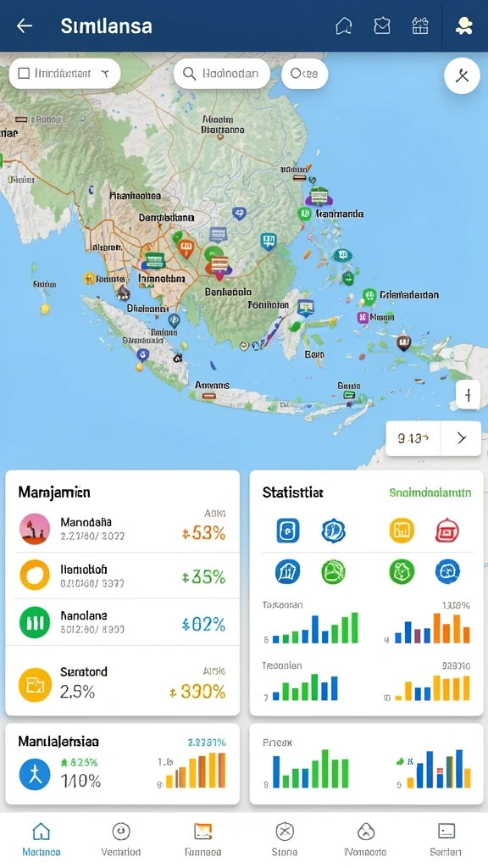Screen dimensions: 488x868
Task: Select the orange ring icon of Ilamotoh row
Action: point(35,576)
